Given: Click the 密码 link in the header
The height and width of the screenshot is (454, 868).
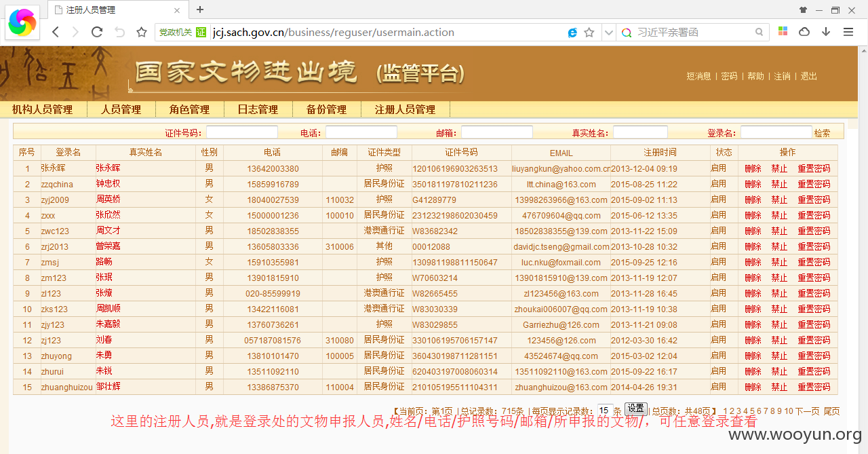Looking at the screenshot, I should pos(729,76).
